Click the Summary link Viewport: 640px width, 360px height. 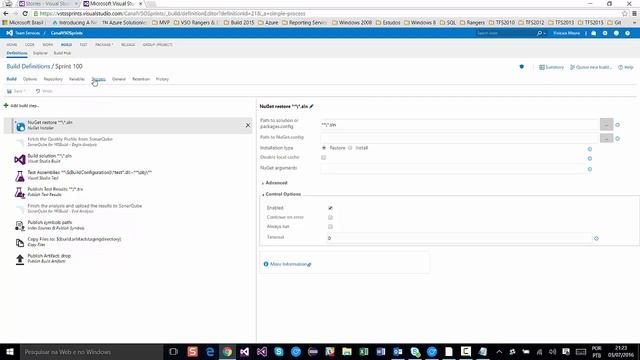point(551,67)
